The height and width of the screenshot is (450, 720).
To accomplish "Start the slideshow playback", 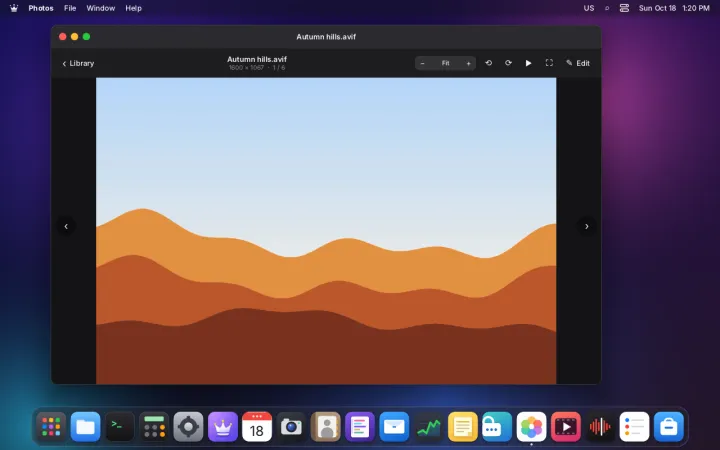I will 529,63.
